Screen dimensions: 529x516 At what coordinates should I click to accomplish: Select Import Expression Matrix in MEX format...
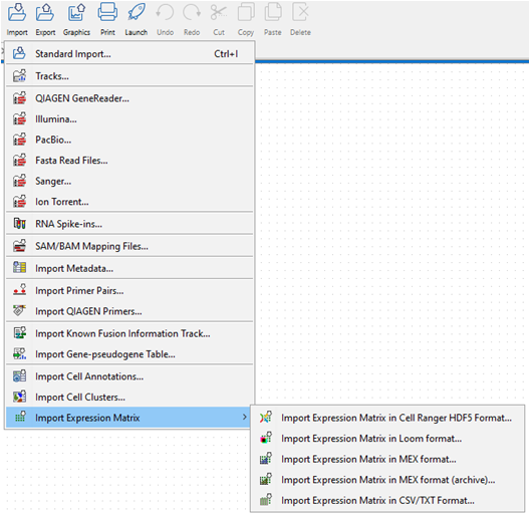pos(388,459)
